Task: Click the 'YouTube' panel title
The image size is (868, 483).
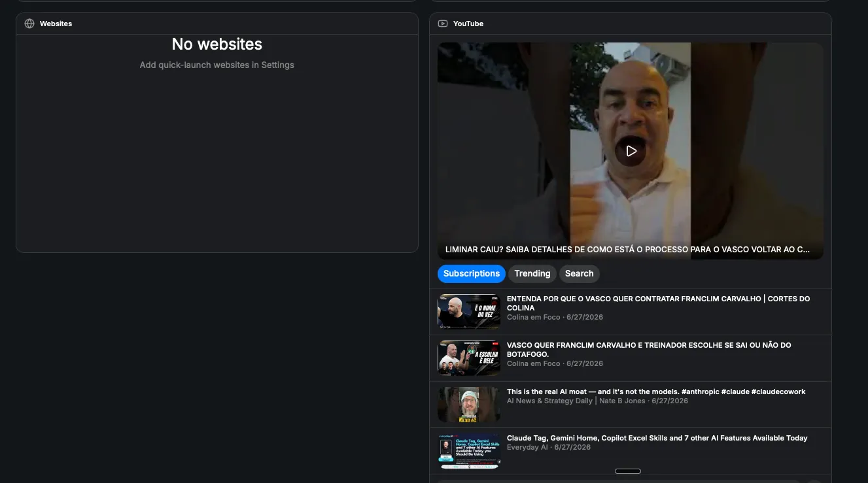Action: click(468, 24)
